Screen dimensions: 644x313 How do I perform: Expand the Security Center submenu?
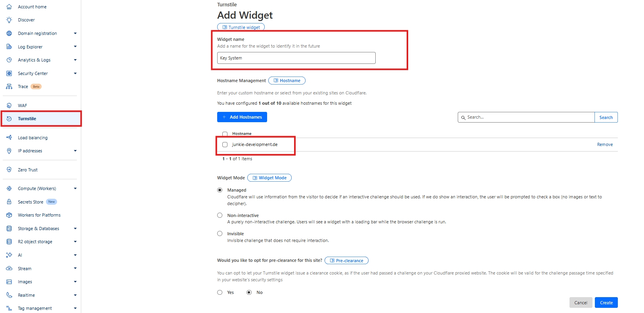[75, 73]
